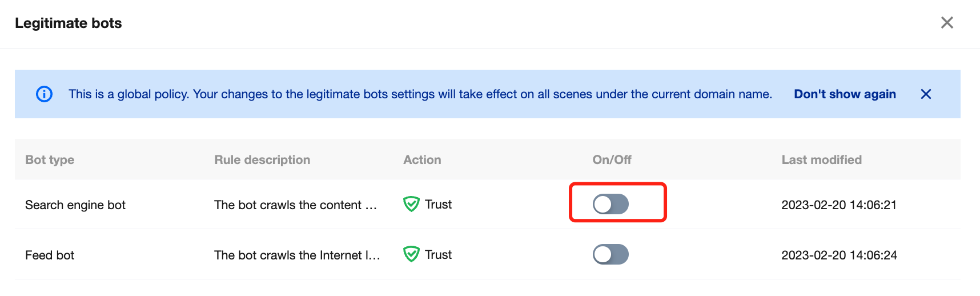
Task: Click the Trust label in Feed bot row
Action: 438,255
